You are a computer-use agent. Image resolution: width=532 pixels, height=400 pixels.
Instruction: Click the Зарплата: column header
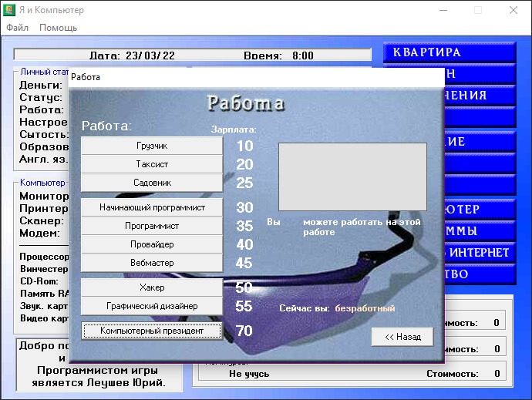point(234,129)
